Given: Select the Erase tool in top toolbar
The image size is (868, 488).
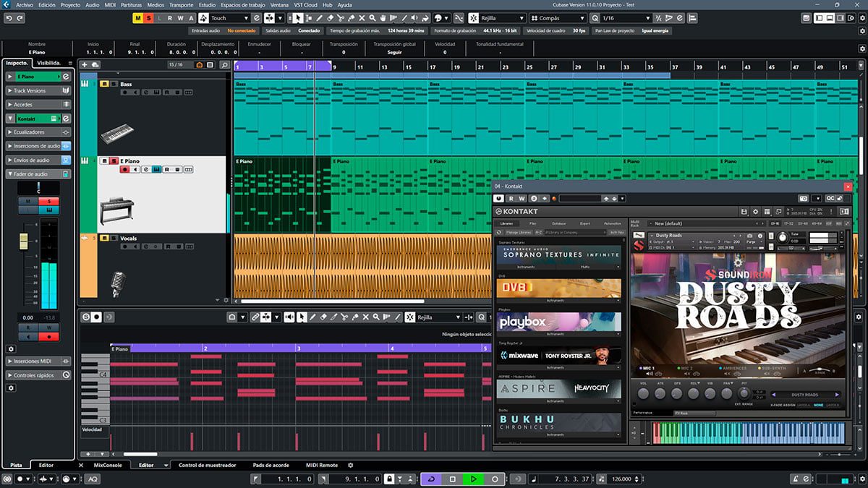Looking at the screenshot, I should 329,18.
